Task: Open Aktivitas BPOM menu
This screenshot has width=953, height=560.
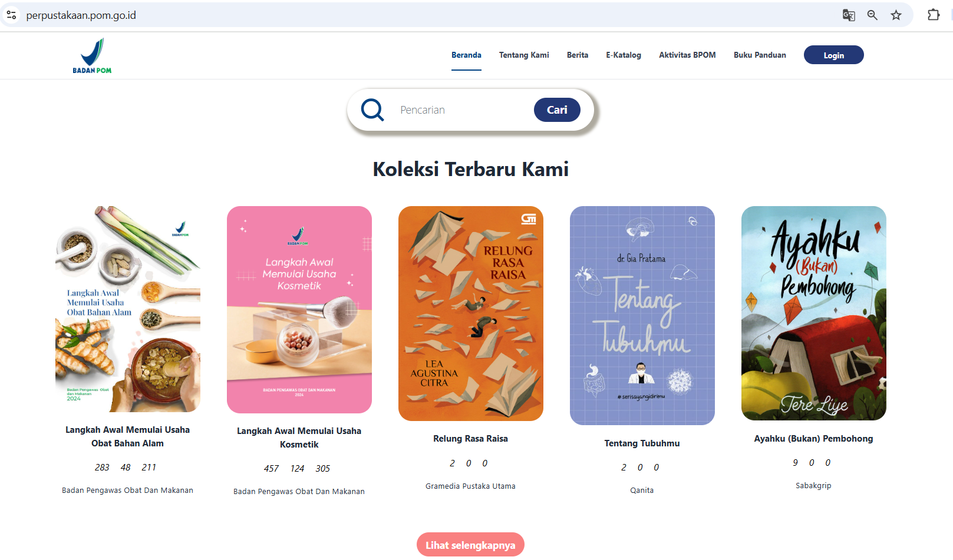Action: pos(687,55)
